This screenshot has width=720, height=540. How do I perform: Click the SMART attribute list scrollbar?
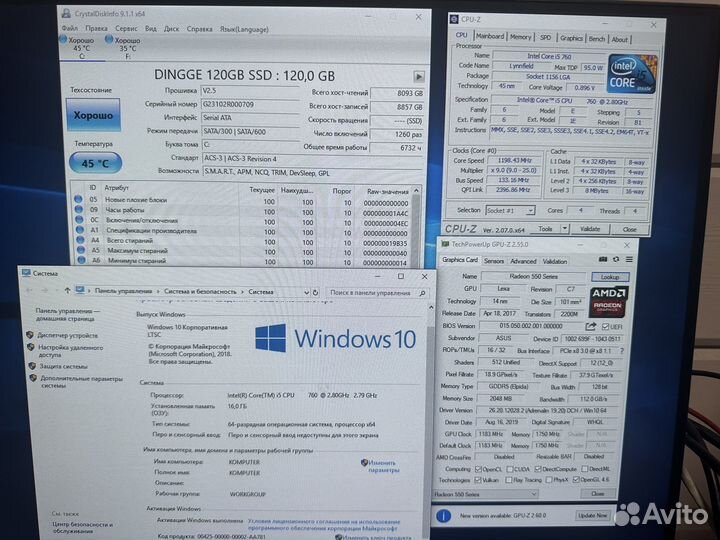[416, 226]
